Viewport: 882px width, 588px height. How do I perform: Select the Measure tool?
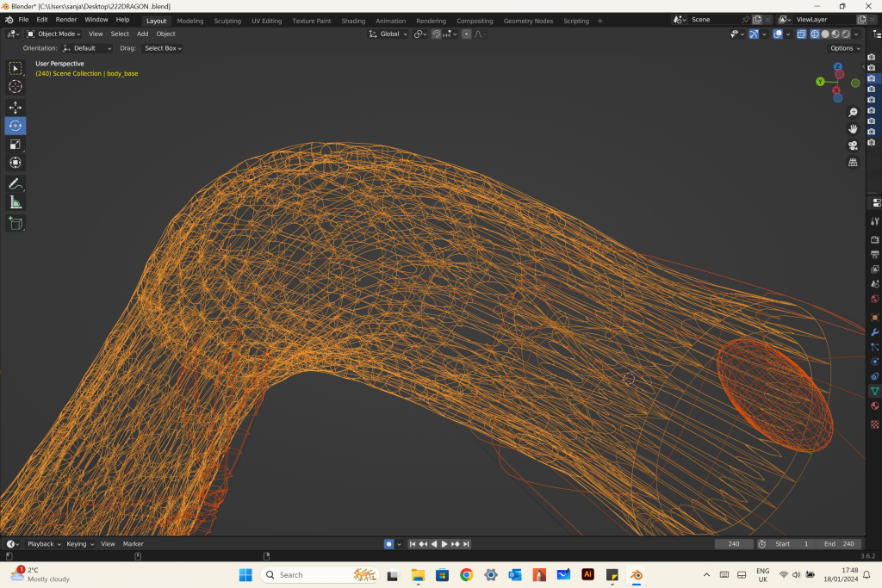[x=16, y=202]
